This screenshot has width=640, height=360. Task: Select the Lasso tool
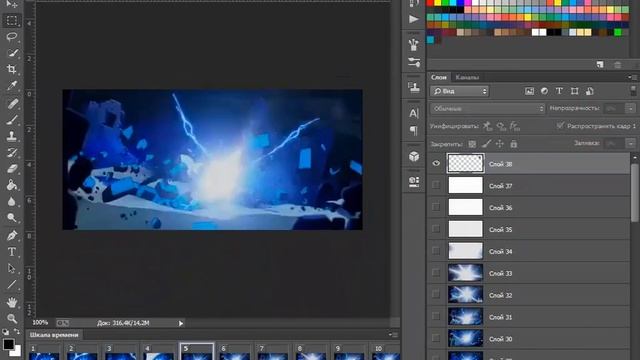tap(12, 37)
